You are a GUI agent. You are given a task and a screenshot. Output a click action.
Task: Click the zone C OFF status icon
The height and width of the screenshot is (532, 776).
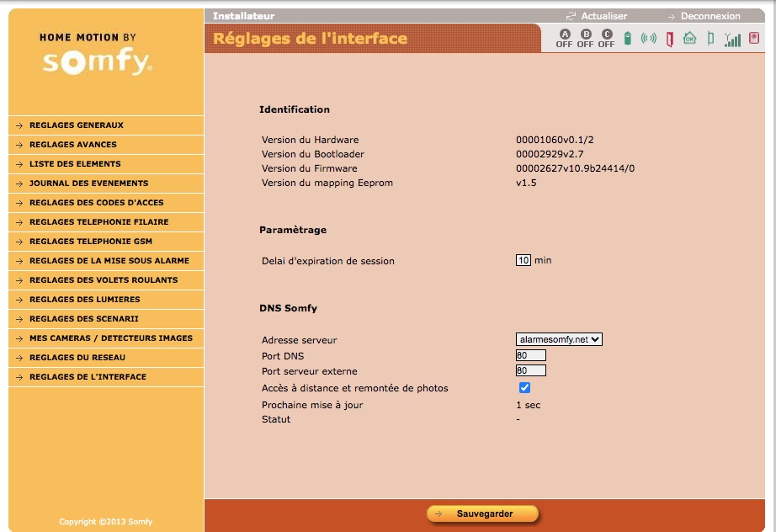607,38
